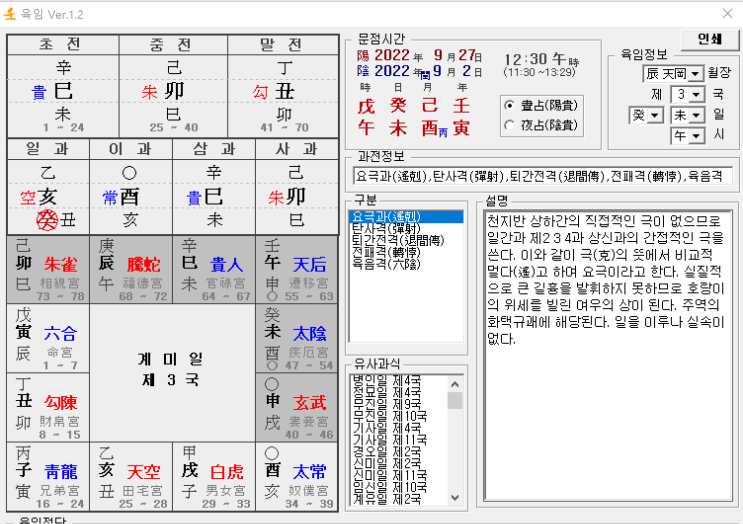Select 전패격(轉悖) in the 구분 list
This screenshot has height=524, width=743.
point(406,252)
